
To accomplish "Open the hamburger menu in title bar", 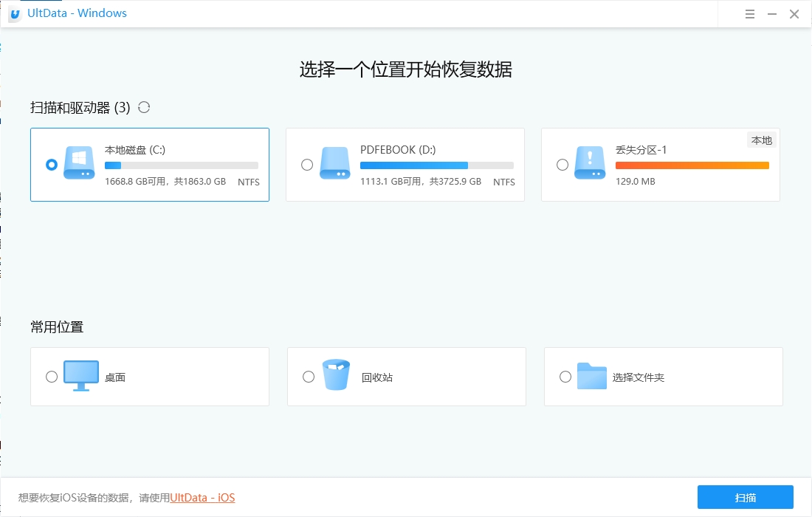I will coord(749,14).
